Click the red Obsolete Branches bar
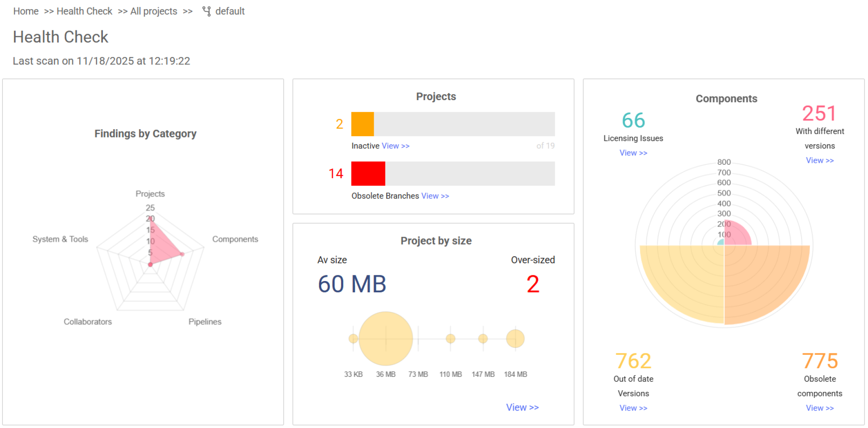This screenshot has height=428, width=868. pyautogui.click(x=368, y=173)
